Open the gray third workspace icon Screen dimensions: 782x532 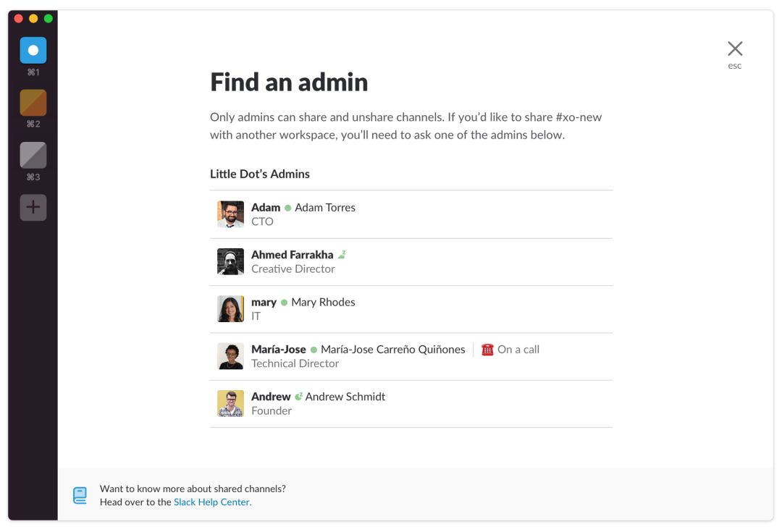pos(33,155)
